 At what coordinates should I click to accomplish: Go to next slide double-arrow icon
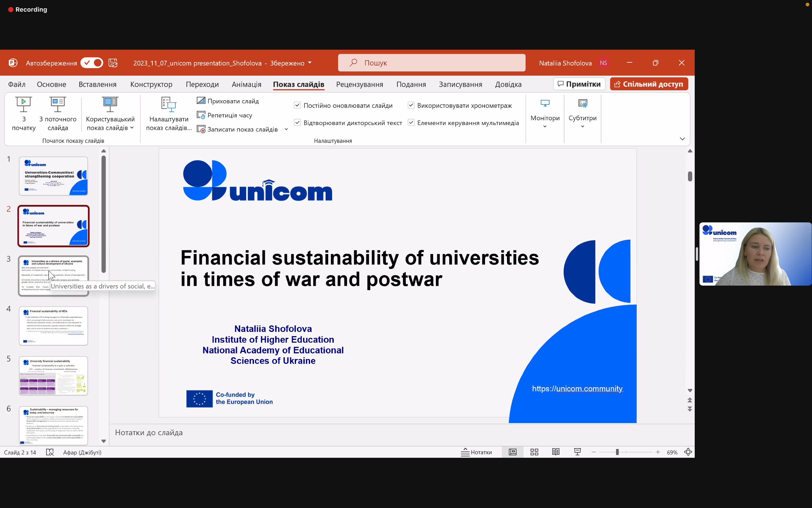pyautogui.click(x=690, y=409)
